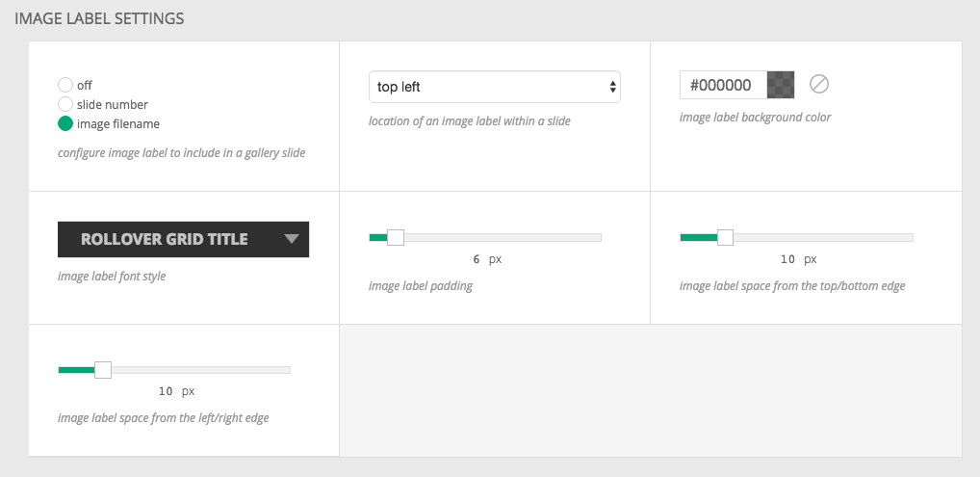Screen dimensions: 980x477
Task: Click the padding slider track's empty portion
Action: 503,237
